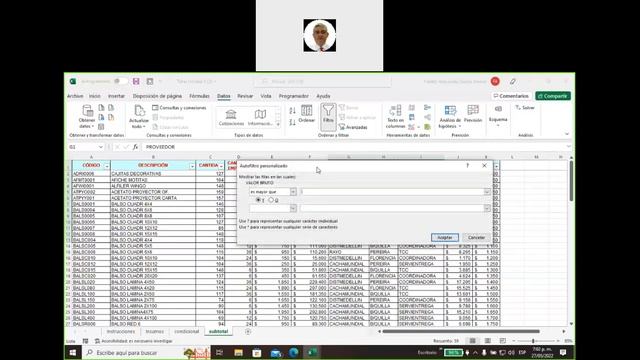640x360 pixels.
Task: Toggle the Autoguardado switch
Action: click(x=120, y=82)
